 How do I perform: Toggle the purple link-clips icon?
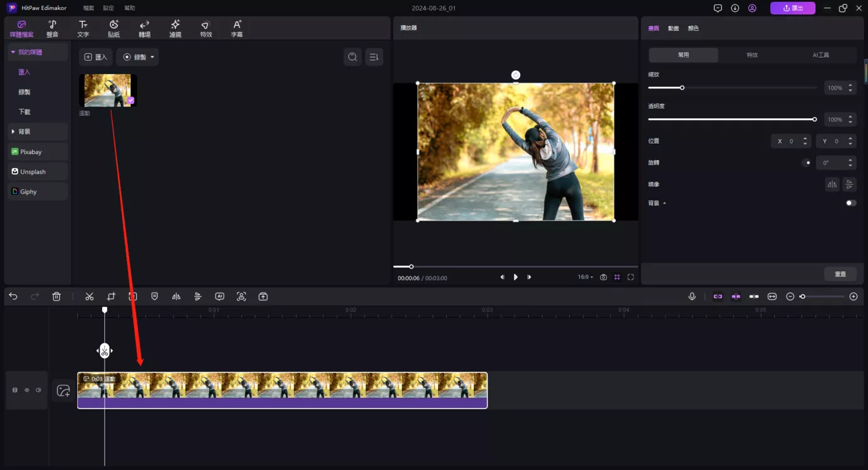pyautogui.click(x=718, y=296)
